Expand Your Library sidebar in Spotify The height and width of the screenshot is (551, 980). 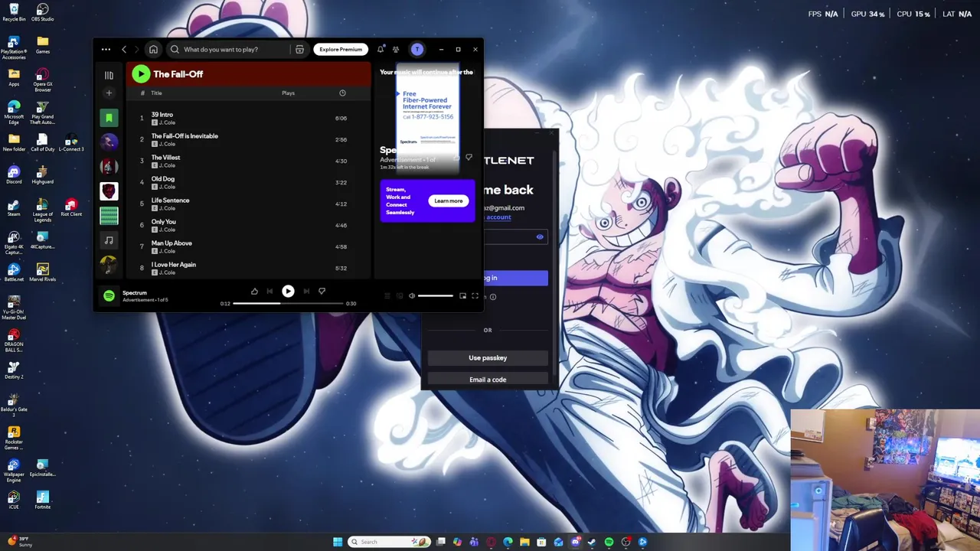(x=109, y=75)
